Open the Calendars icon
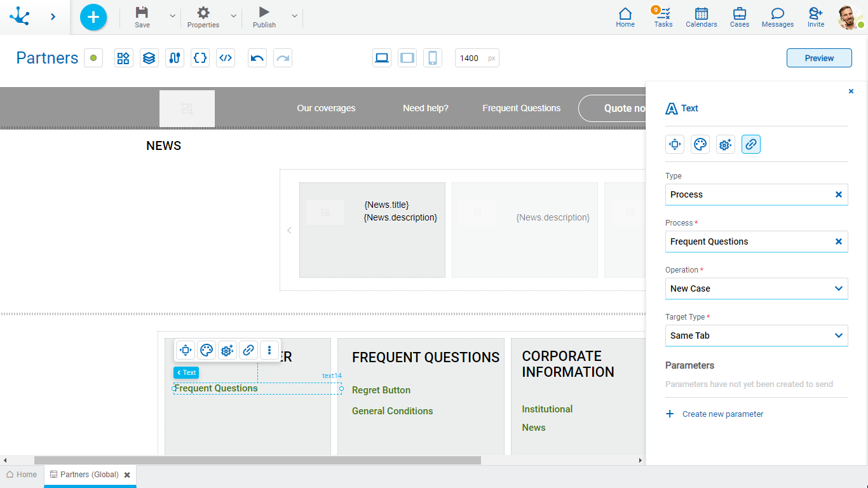 [x=702, y=17]
